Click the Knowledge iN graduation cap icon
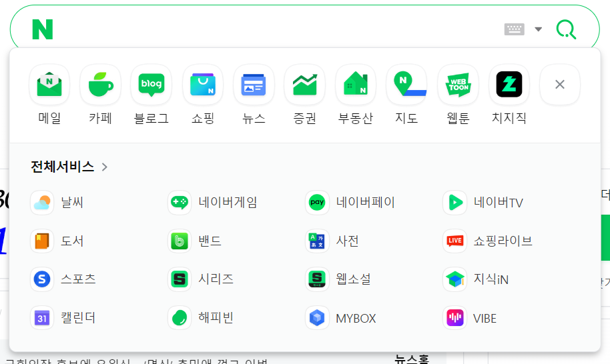 pyautogui.click(x=454, y=279)
